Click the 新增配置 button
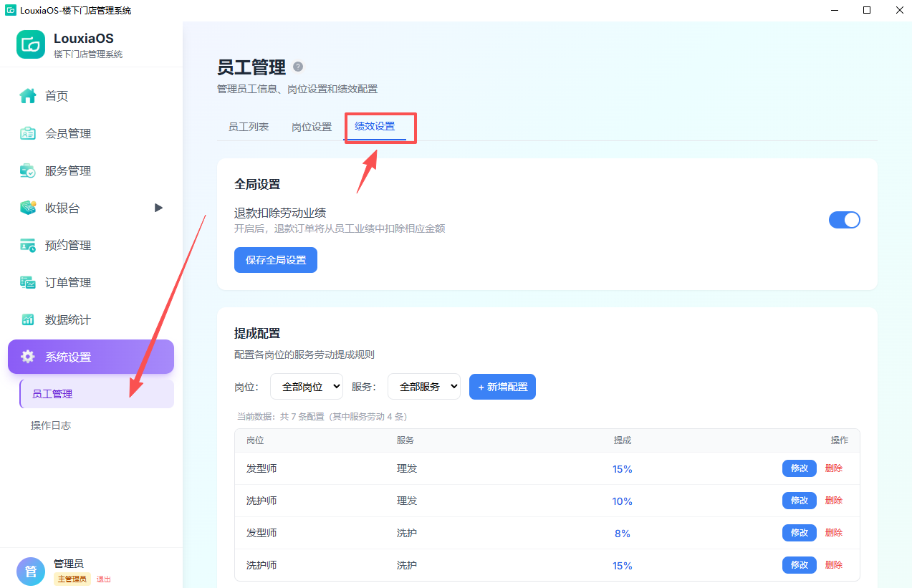Image resolution: width=912 pixels, height=588 pixels. (x=502, y=387)
